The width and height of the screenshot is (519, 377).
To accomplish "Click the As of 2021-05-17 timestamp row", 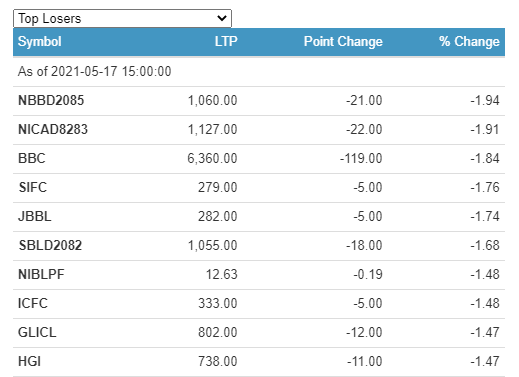I will click(259, 71).
